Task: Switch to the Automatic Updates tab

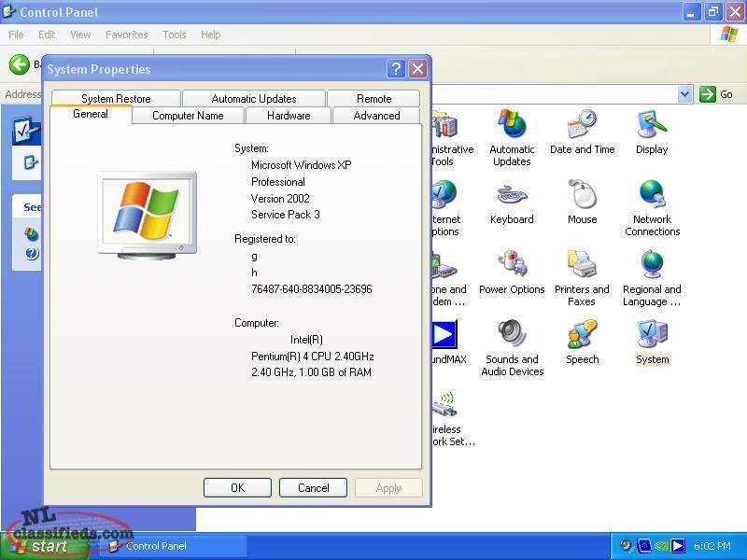Action: 254,99
